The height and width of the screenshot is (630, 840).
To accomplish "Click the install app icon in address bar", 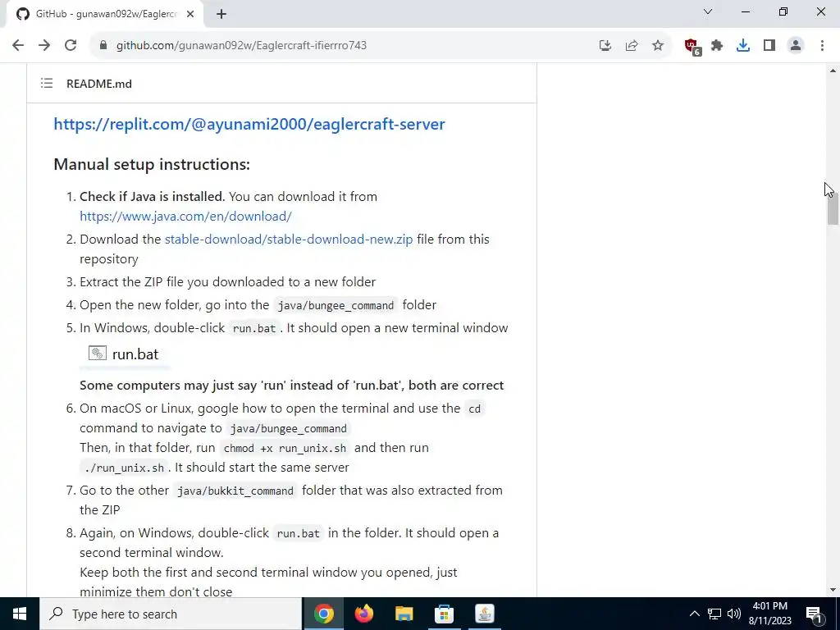I will (605, 46).
